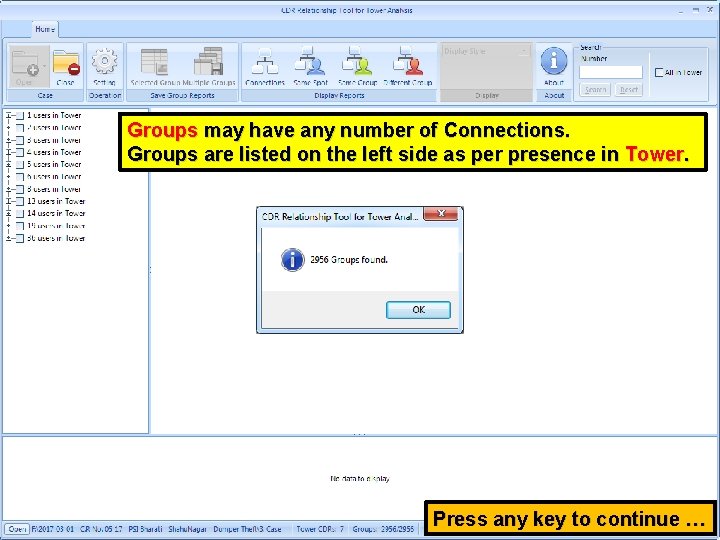Click the Multiple Groups save icon

click(209, 61)
